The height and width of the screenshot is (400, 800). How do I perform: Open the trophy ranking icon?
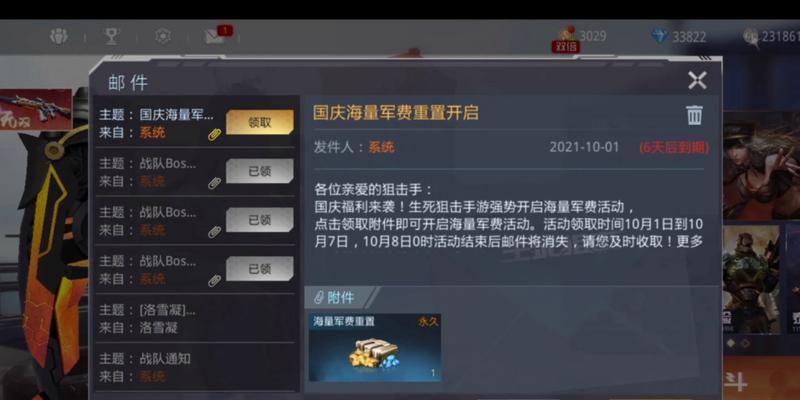pyautogui.click(x=111, y=36)
